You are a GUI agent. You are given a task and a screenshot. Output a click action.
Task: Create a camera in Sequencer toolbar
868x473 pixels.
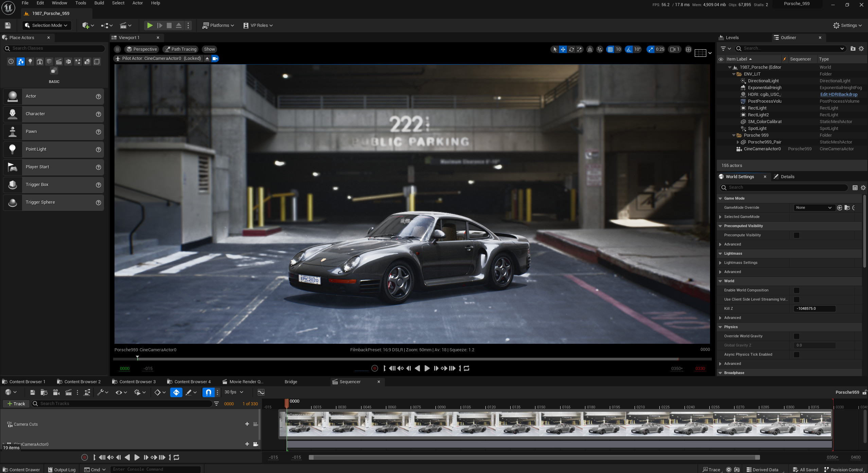tap(56, 392)
